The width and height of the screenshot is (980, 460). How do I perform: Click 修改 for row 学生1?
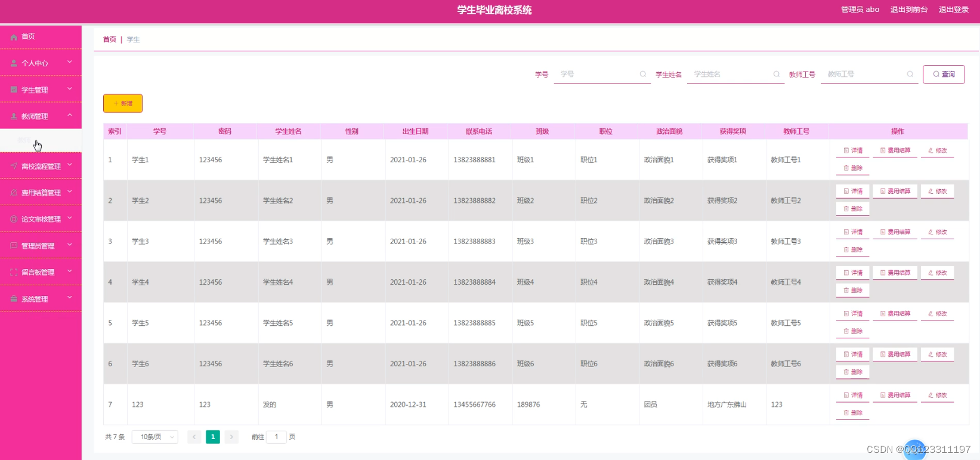click(938, 150)
